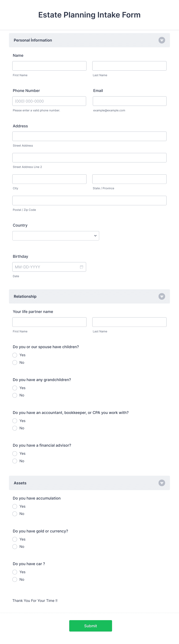Select Yes for accumulation question
This screenshot has width=179, height=644.
14,506
